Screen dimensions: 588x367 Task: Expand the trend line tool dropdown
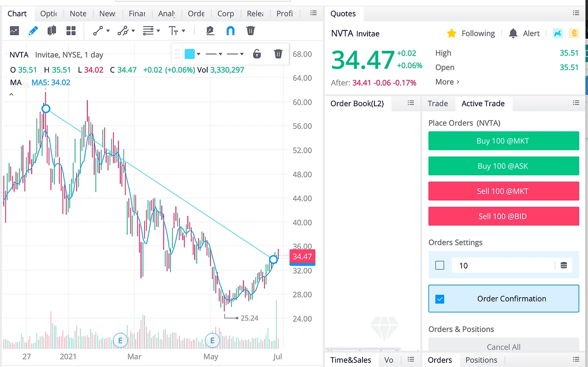[x=108, y=31]
